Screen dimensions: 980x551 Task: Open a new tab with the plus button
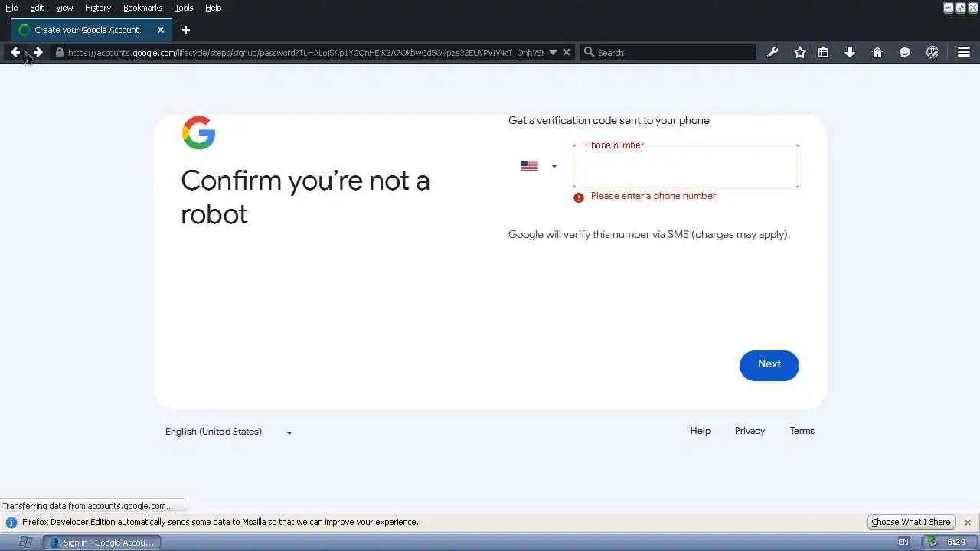pyautogui.click(x=186, y=30)
